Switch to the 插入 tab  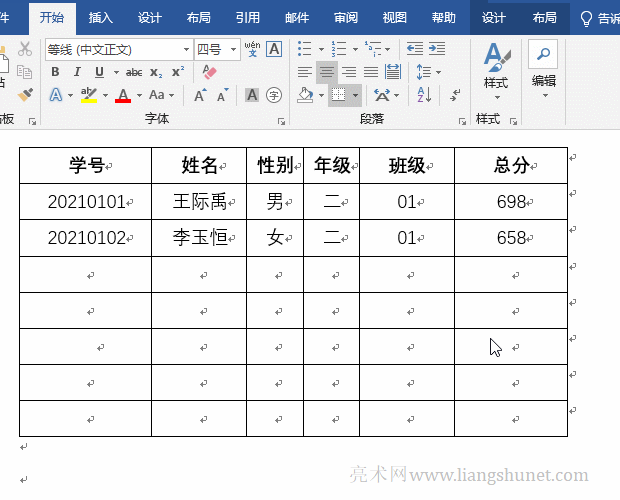point(100,18)
